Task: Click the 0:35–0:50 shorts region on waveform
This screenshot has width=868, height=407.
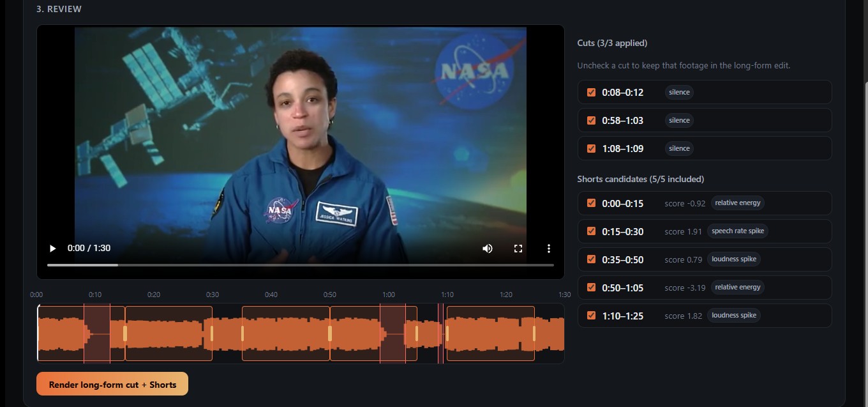Action: point(286,334)
